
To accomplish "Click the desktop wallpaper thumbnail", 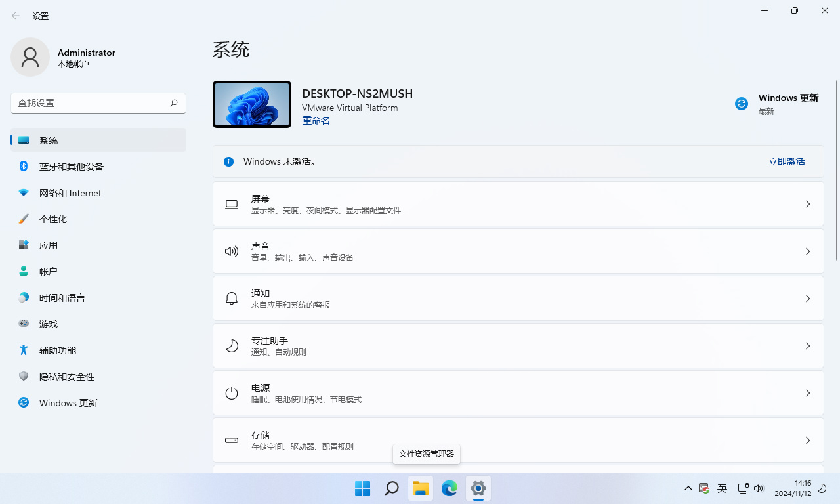I will pyautogui.click(x=252, y=104).
